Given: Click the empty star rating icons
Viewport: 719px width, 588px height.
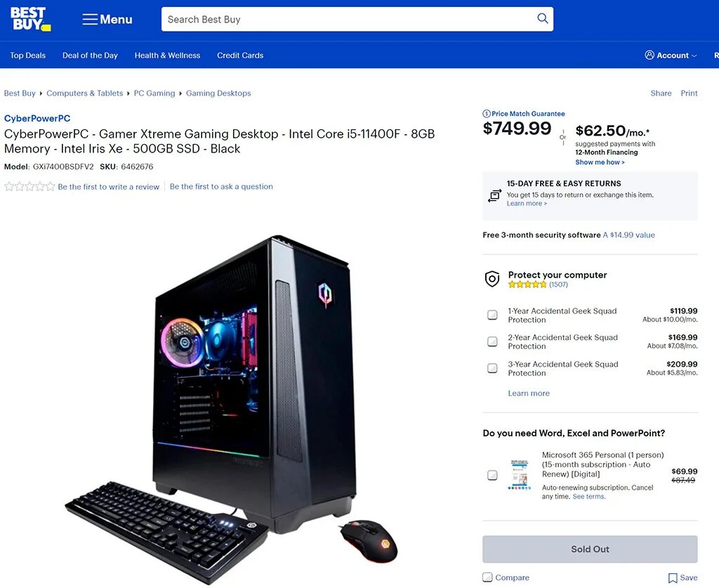Looking at the screenshot, I should click(x=29, y=187).
